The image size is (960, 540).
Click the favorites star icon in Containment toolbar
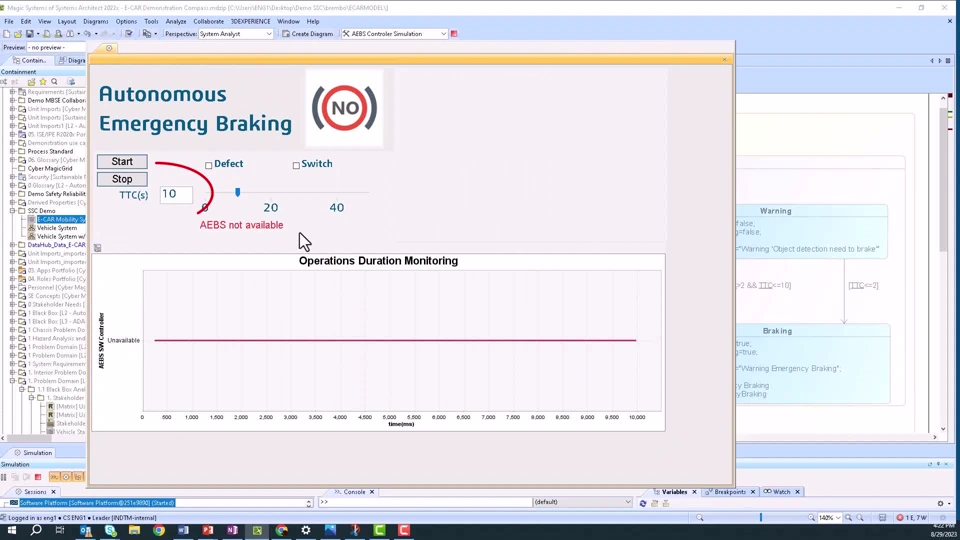(x=43, y=81)
